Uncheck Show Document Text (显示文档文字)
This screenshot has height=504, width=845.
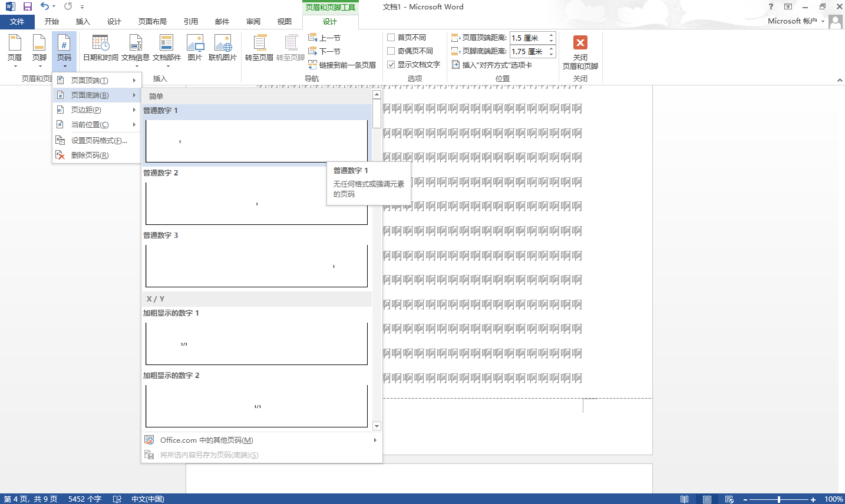coord(391,65)
